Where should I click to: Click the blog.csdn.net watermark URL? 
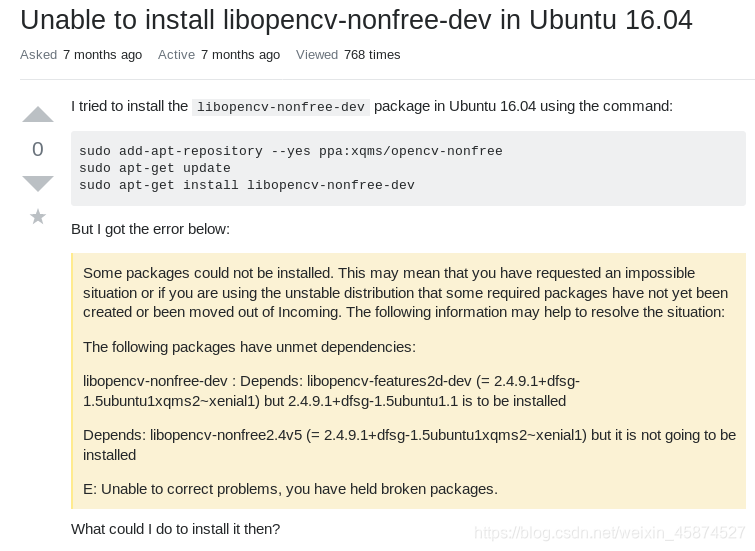609,533
